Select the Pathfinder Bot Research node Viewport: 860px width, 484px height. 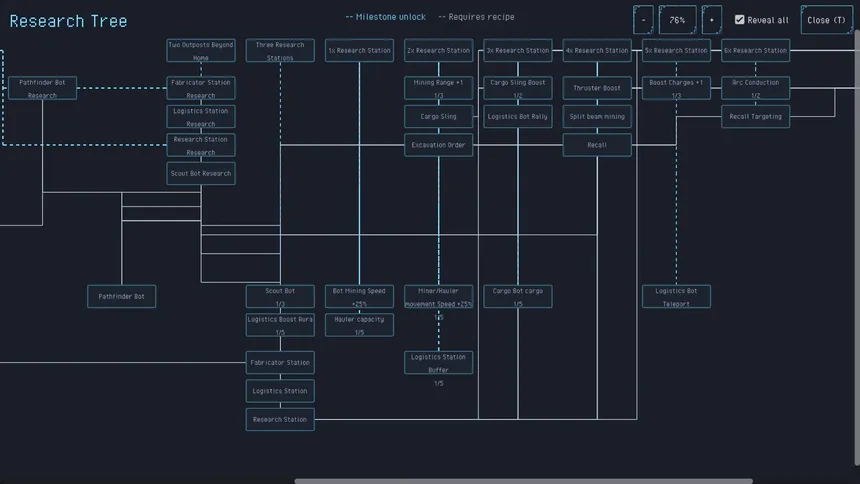(42, 88)
